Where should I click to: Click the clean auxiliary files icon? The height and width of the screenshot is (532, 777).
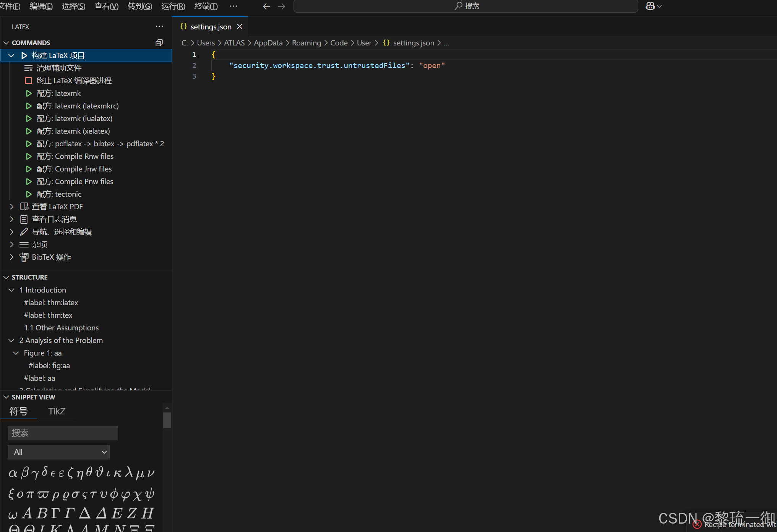[28, 68]
